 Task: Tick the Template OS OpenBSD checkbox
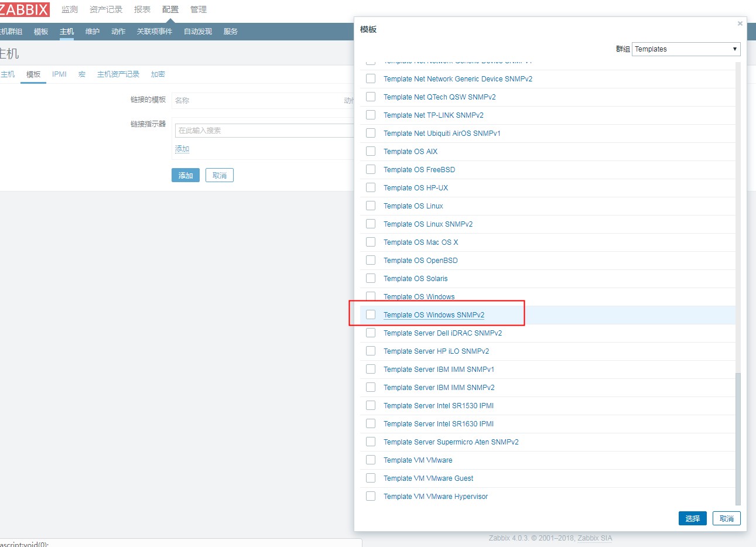click(x=371, y=260)
